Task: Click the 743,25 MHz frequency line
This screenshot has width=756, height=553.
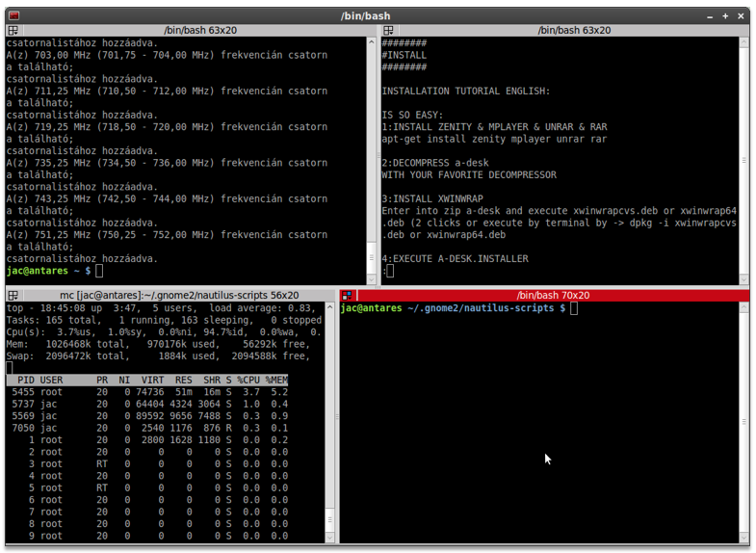Action: pyautogui.click(x=167, y=198)
